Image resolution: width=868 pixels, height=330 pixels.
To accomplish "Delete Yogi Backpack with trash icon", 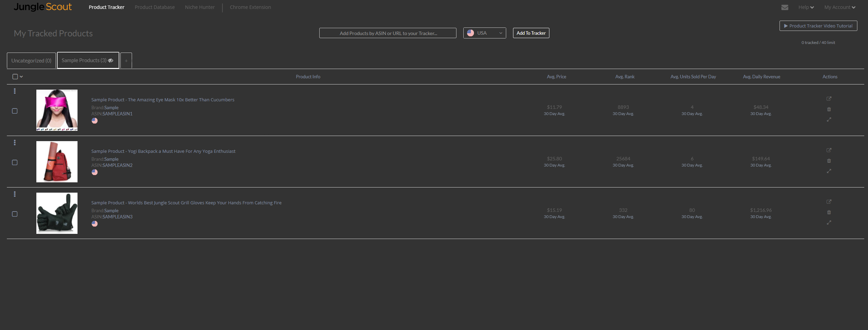I will coord(829,161).
